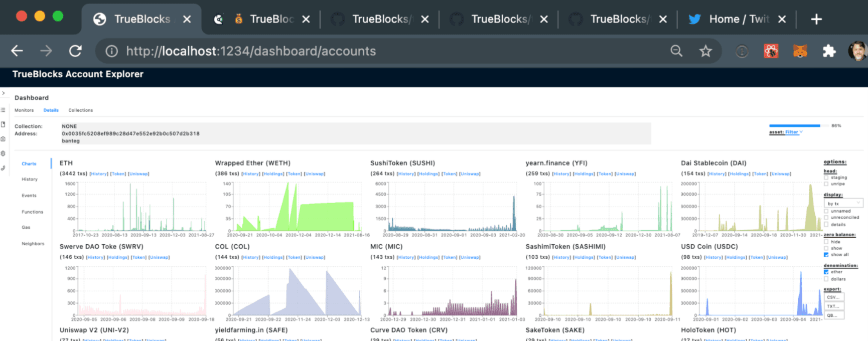Open a new browser tab with plus

[x=816, y=19]
